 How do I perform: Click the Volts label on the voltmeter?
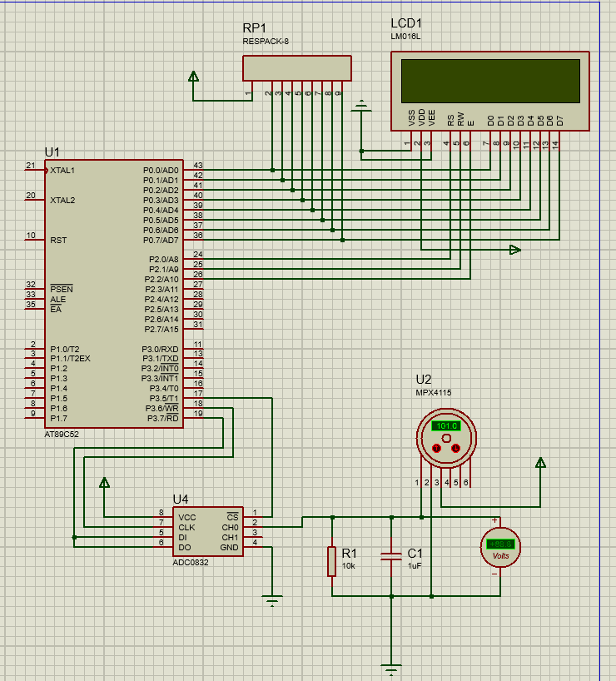(500, 556)
